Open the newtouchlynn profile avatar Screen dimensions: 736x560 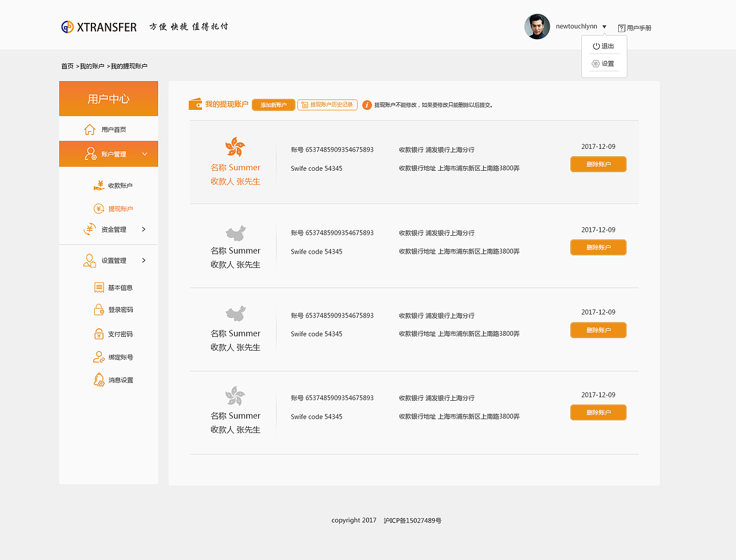[537, 26]
